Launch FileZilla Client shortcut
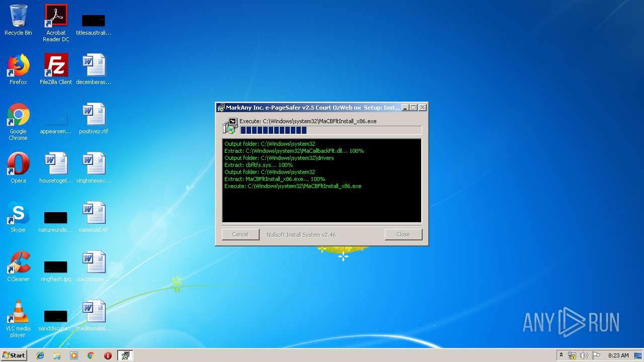The width and height of the screenshot is (644, 362). (x=56, y=69)
